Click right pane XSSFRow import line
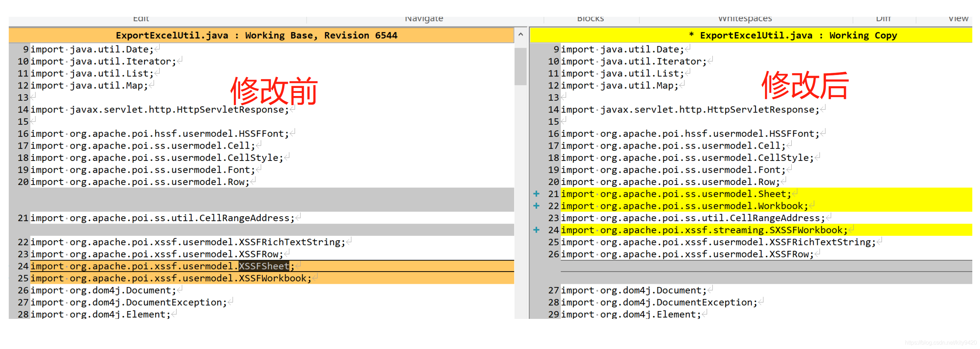 point(687,254)
